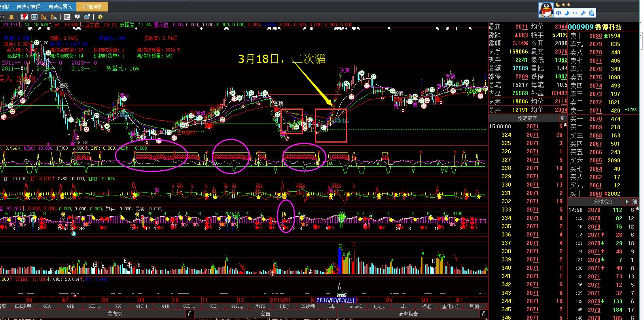Select the 量化1号 indicator tab
This screenshot has width=644, height=320.
click(450, 306)
